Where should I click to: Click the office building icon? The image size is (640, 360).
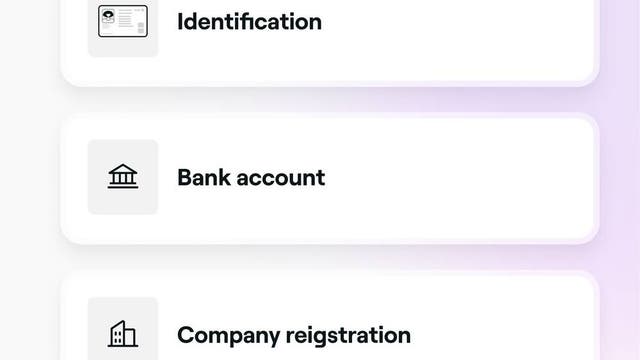pos(123,334)
